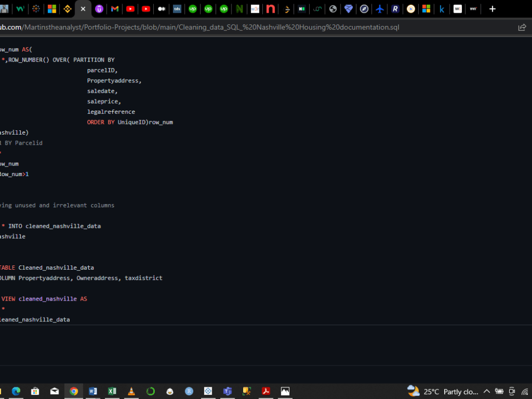
Task: Open the white W: icon tab
Action: 458,9
